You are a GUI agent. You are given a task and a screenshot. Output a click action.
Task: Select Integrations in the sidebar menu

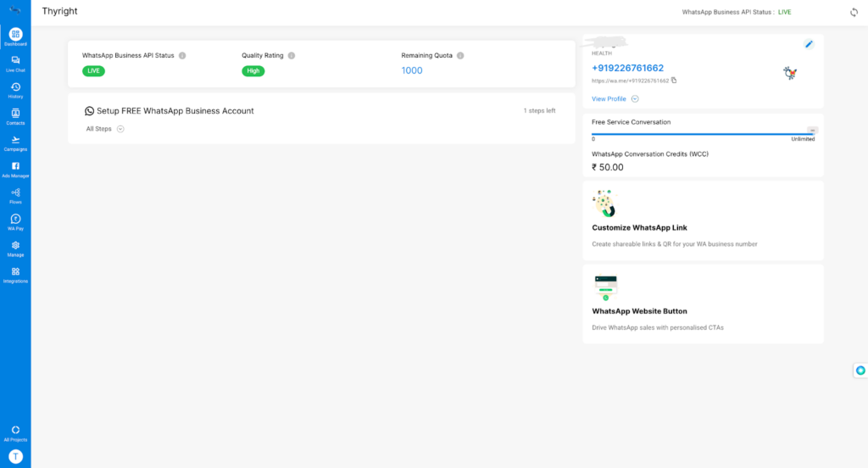15,274
